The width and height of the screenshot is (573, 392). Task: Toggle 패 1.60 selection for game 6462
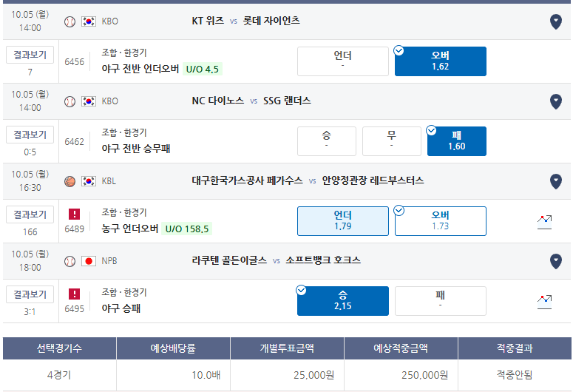coord(457,141)
